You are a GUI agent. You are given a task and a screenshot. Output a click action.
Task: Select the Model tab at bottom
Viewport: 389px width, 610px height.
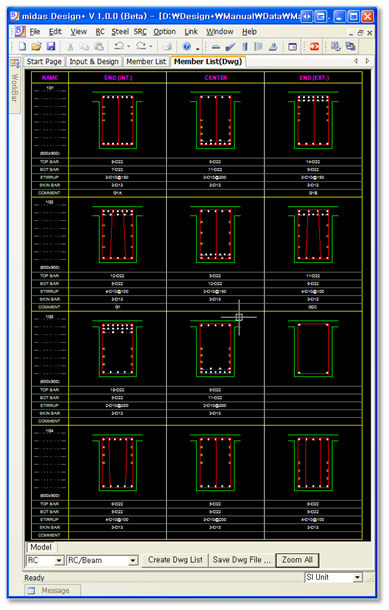[x=41, y=547]
